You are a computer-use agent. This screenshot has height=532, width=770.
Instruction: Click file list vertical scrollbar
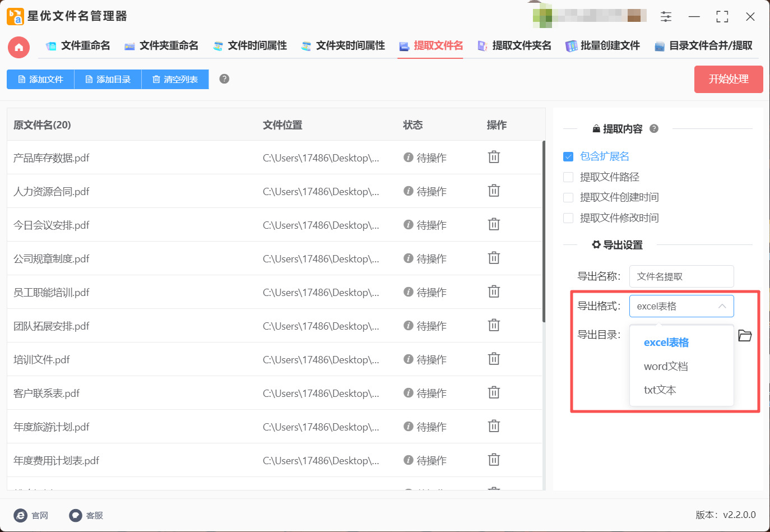coord(544,232)
